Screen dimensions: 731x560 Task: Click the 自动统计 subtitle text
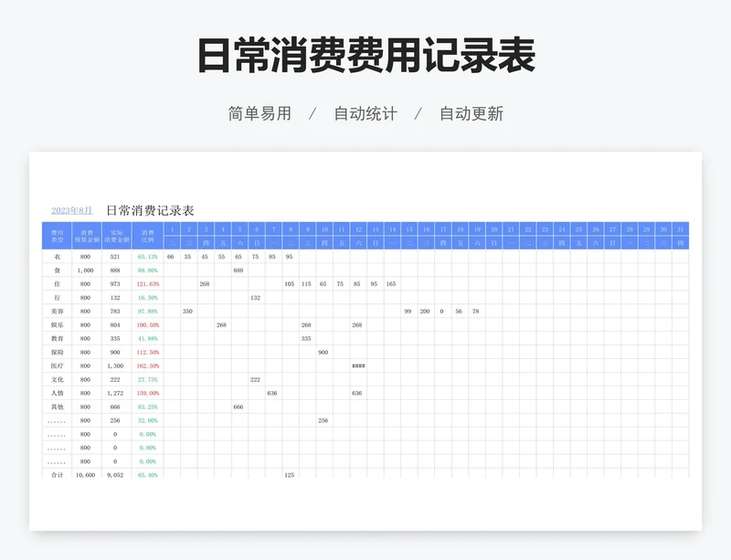point(365,114)
